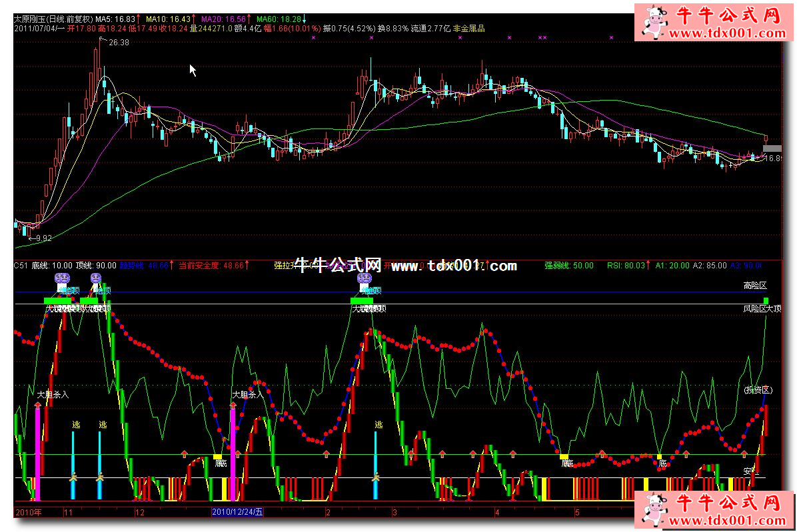Select the MA5: 16.83 moving average label

click(x=115, y=19)
